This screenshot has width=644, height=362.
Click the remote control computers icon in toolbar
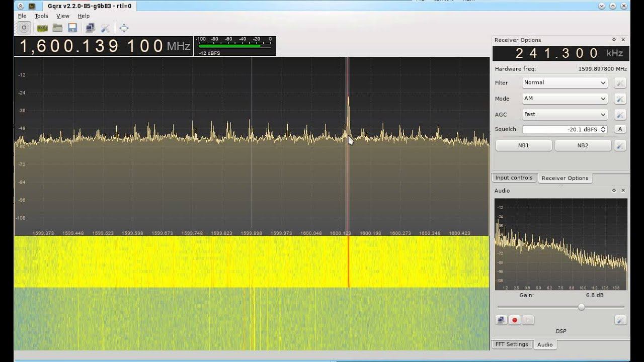90,28
